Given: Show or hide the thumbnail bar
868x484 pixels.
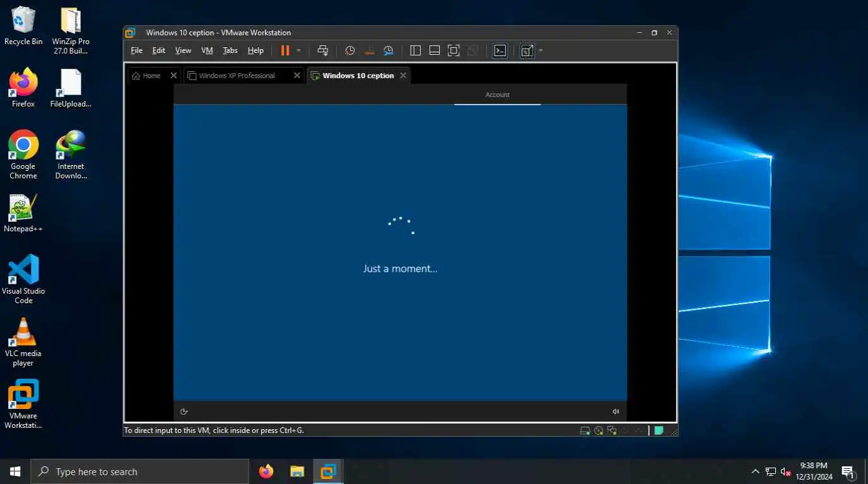Looking at the screenshot, I should (435, 50).
